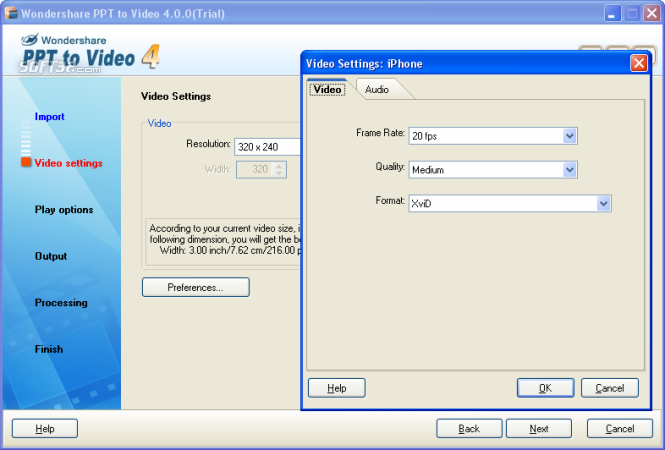The height and width of the screenshot is (450, 665).
Task: Click the Resolution combo box 320 x 240
Action: (267, 147)
